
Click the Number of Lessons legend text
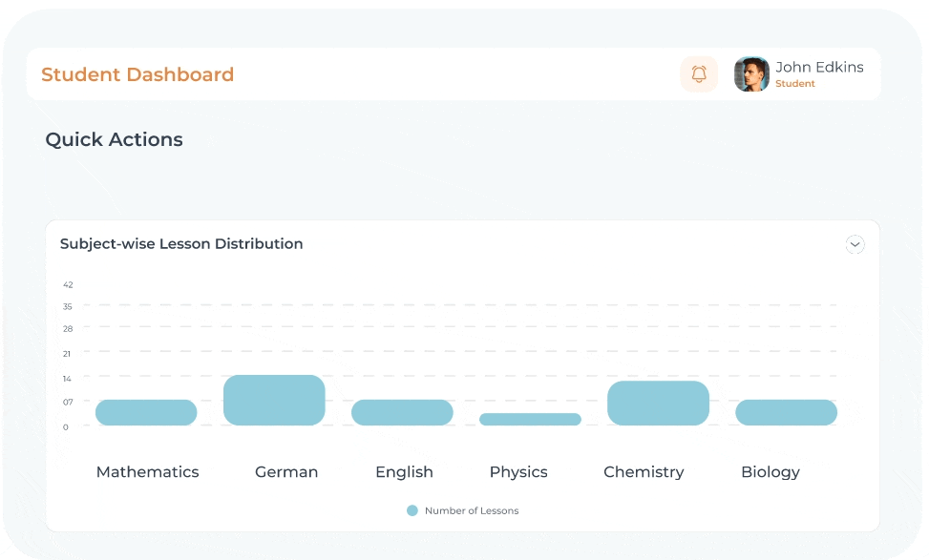tap(472, 510)
